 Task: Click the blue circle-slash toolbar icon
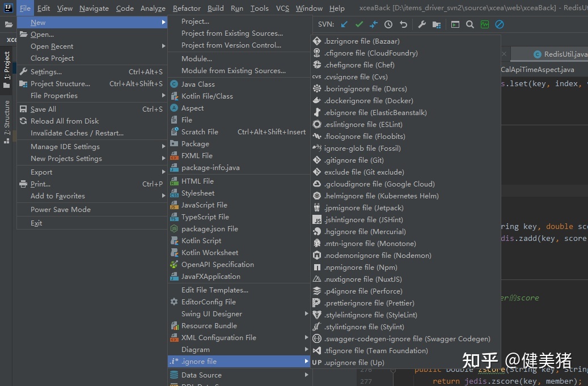coord(500,24)
